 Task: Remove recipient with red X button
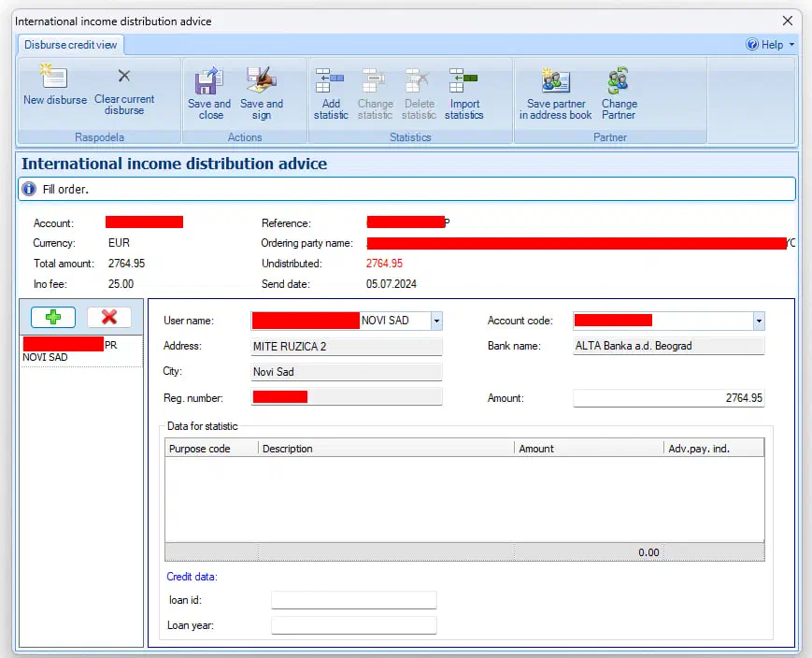click(x=109, y=317)
